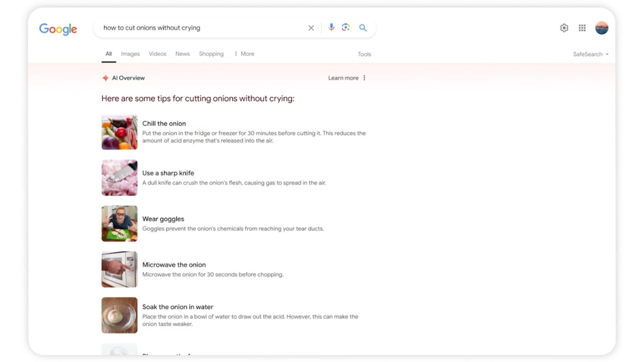The height and width of the screenshot is (362, 644).
Task: Expand the SafeSearch dropdown
Action: click(x=591, y=54)
